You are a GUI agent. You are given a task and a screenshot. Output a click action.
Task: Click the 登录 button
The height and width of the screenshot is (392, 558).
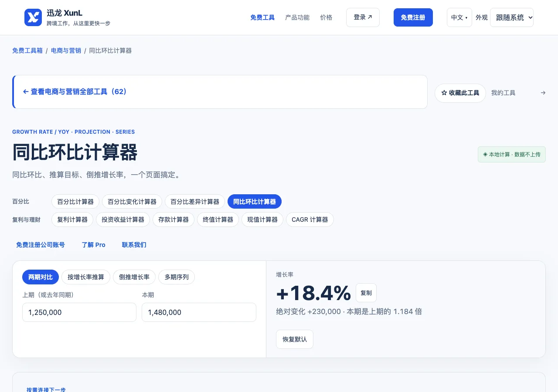[363, 17]
